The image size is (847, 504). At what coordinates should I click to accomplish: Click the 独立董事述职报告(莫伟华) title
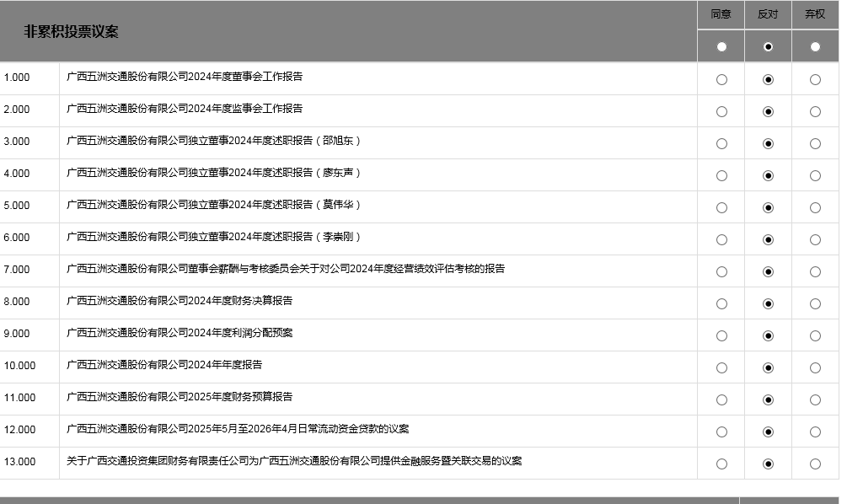click(x=213, y=205)
